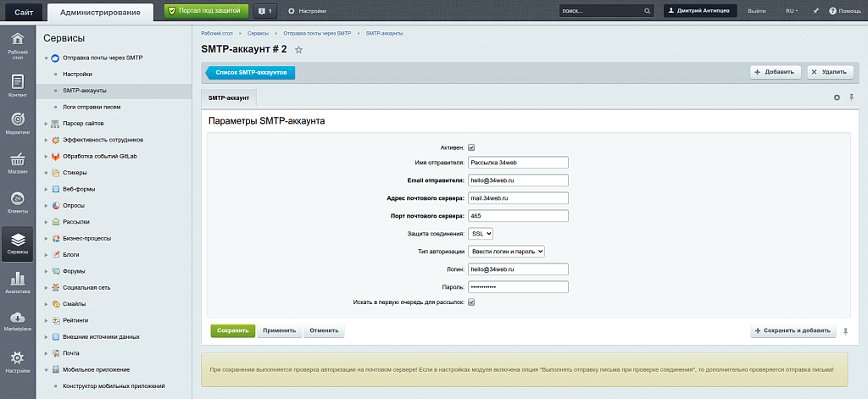Click the Контент sidebar icon
The height and width of the screenshot is (399, 868).
pyautogui.click(x=17, y=86)
